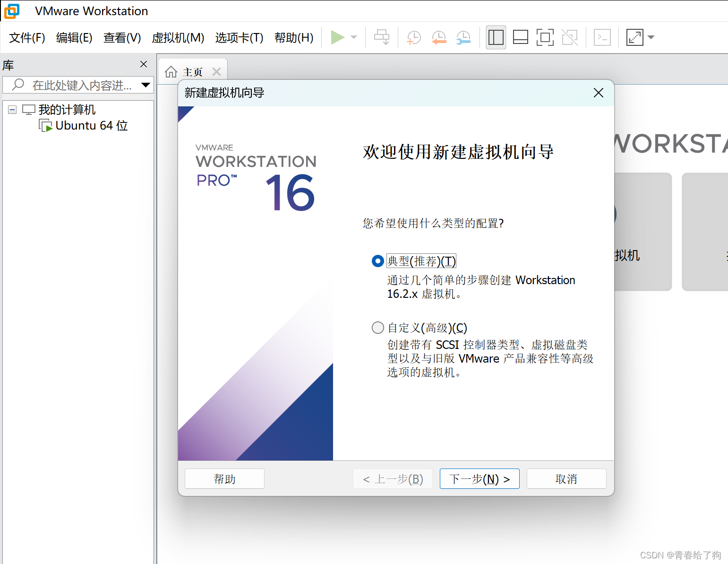Image resolution: width=728 pixels, height=564 pixels.
Task: Click the send Ctrl+Alt+Del toolbar icon
Action: point(382,37)
